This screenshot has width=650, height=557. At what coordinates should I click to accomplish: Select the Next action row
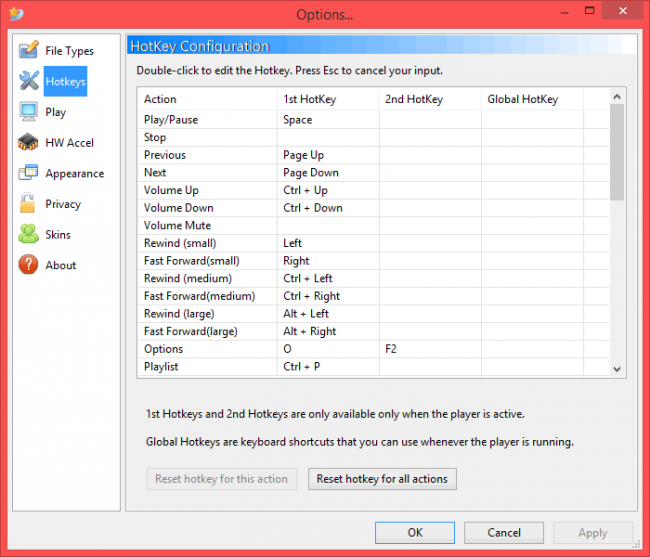click(373, 172)
